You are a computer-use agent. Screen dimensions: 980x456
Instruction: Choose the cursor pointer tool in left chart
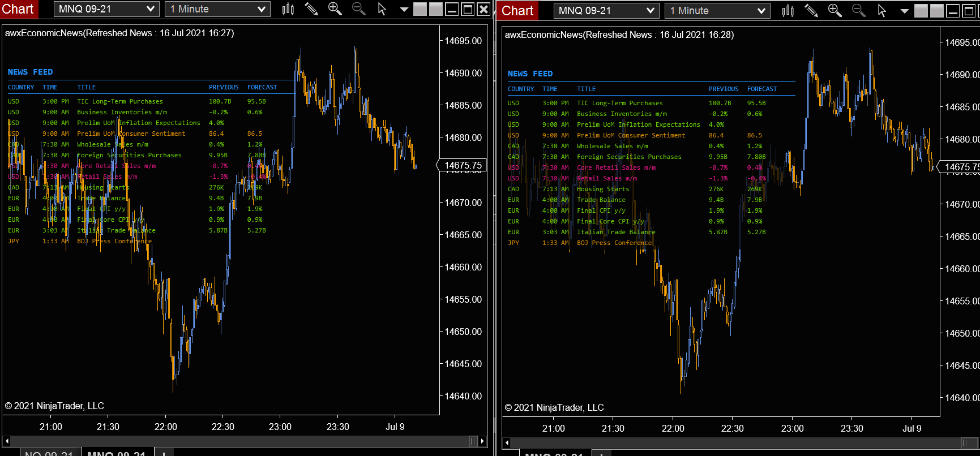[x=382, y=9]
